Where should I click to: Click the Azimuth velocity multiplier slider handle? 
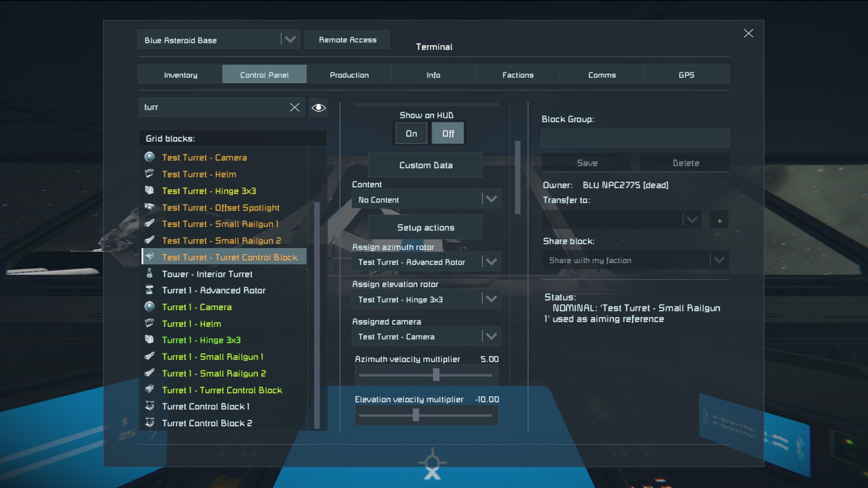click(x=436, y=375)
